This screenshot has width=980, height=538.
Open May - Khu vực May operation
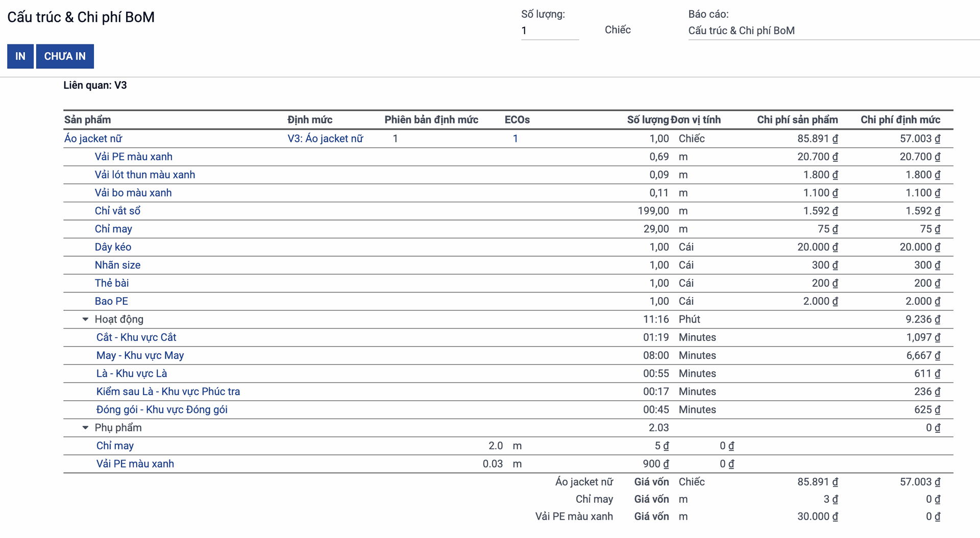coord(140,356)
